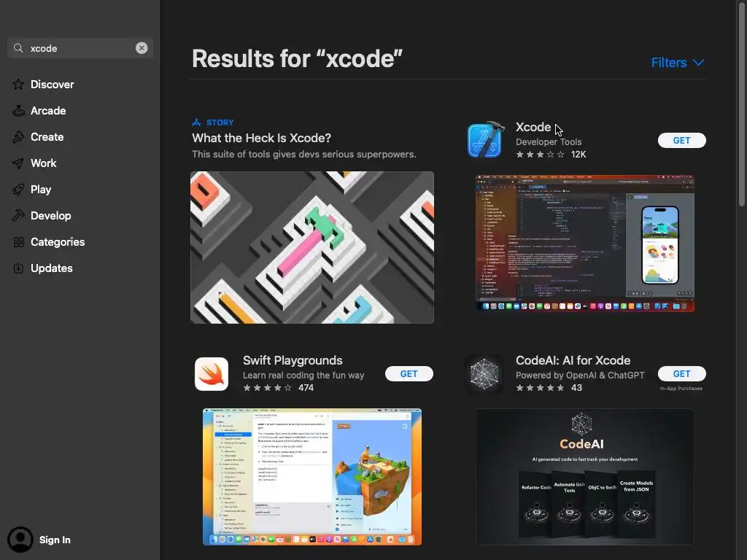Open the Discover section

53,85
